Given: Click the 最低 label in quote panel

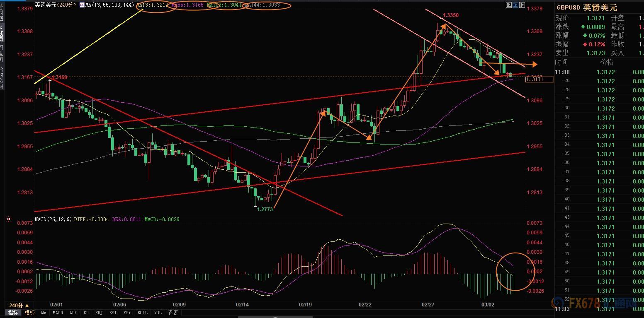Looking at the screenshot, I should click(617, 36).
